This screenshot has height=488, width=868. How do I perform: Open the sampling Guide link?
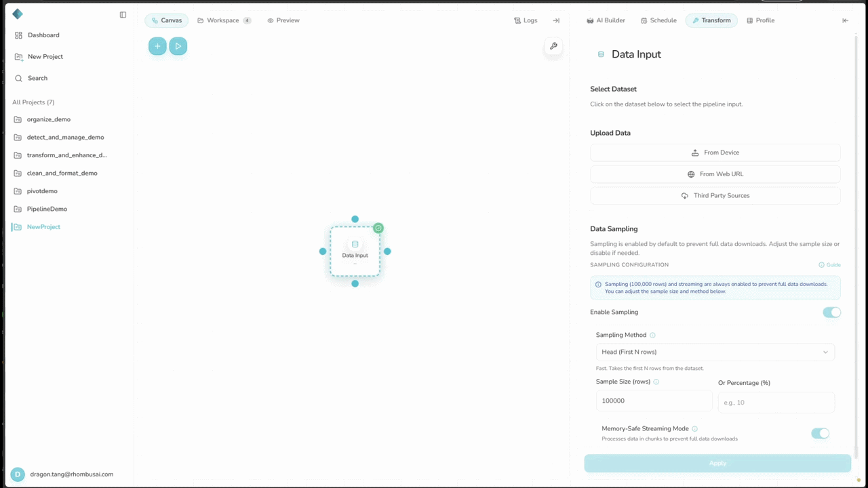pos(829,265)
